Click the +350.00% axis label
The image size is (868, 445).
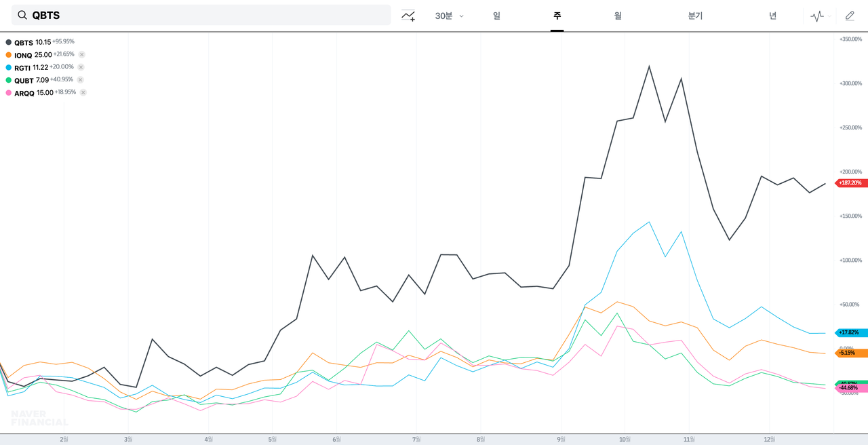(x=850, y=39)
